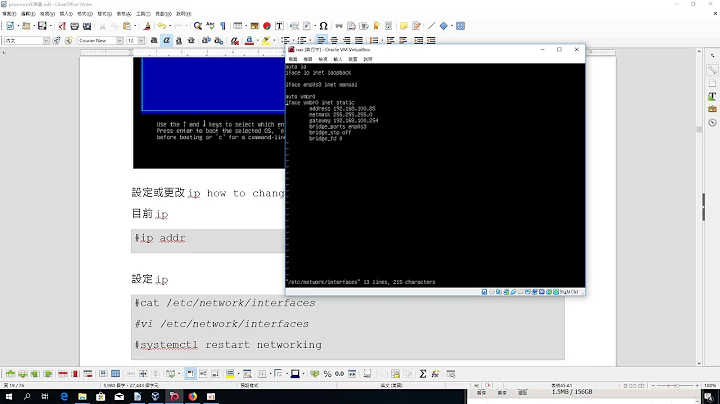The image size is (720, 404).
Task: Click the Undo arrow icon
Action: (x=162, y=26)
